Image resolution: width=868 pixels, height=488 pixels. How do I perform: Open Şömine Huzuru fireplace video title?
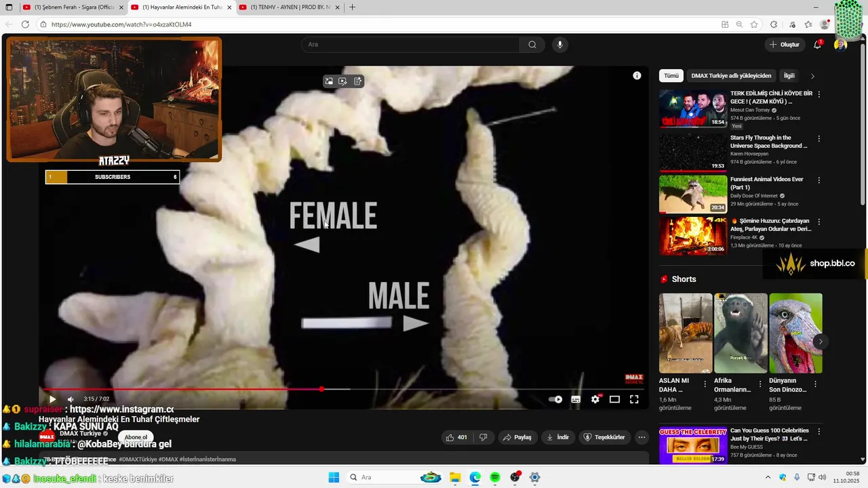pos(771,225)
